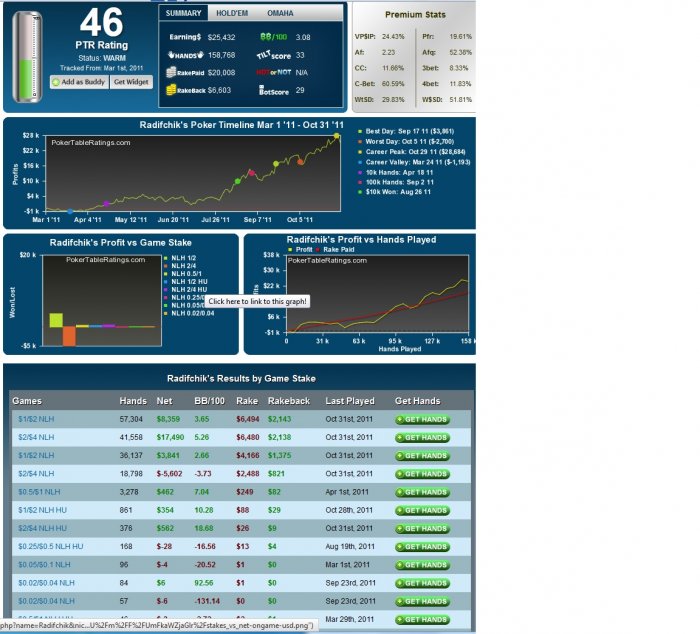
Task: Get hands for the $17,490 net row
Action: tap(422, 438)
